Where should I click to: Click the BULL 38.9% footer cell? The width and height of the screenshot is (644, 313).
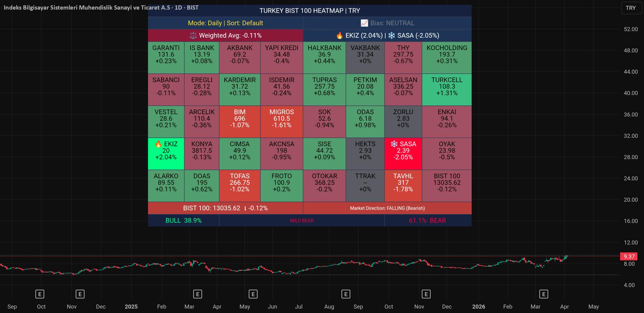pyautogui.click(x=184, y=221)
